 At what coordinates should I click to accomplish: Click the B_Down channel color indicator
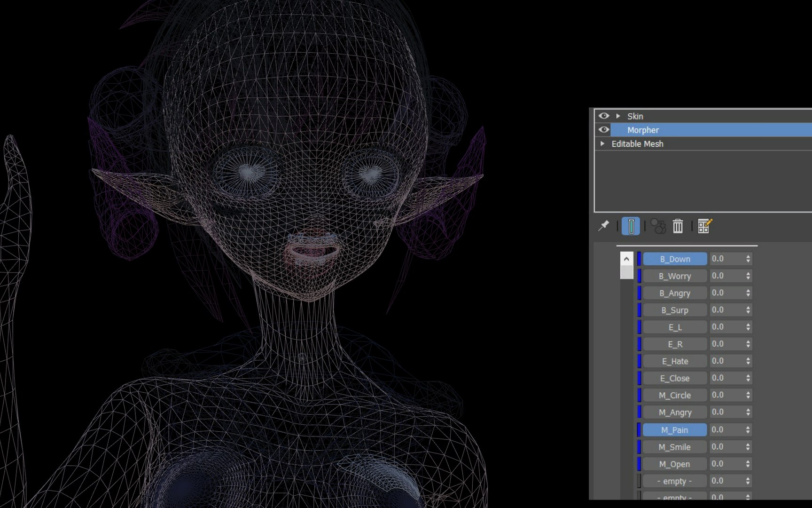tap(639, 259)
